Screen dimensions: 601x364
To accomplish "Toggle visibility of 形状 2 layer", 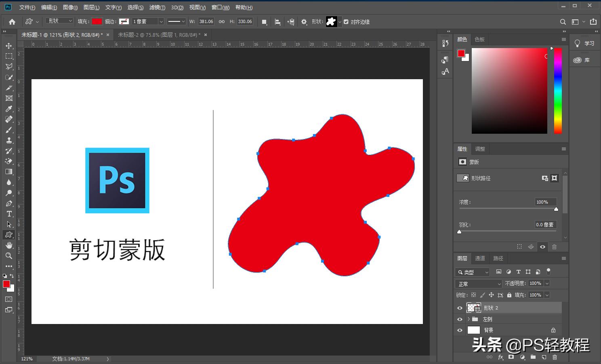I will pos(460,308).
